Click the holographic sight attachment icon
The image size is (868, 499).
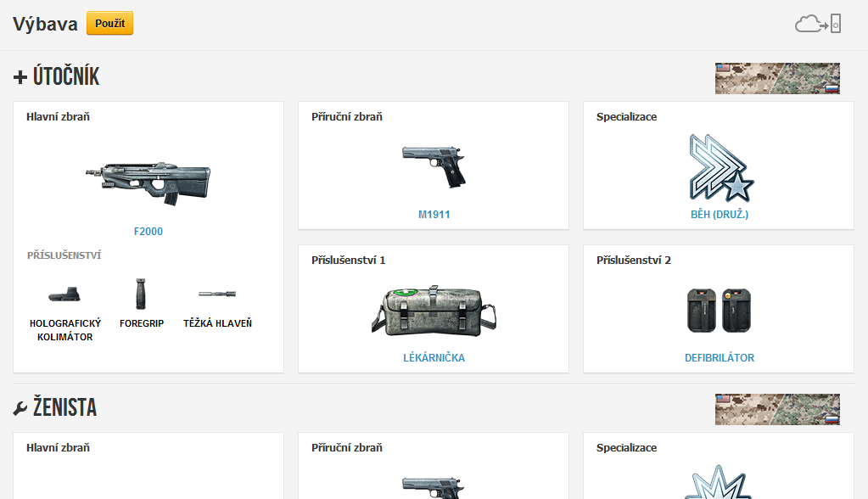pos(64,294)
